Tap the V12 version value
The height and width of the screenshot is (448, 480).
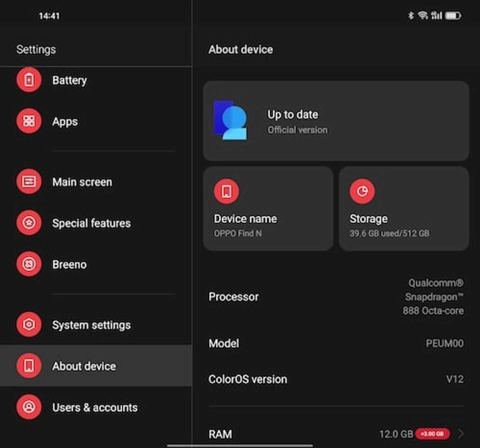click(x=455, y=379)
